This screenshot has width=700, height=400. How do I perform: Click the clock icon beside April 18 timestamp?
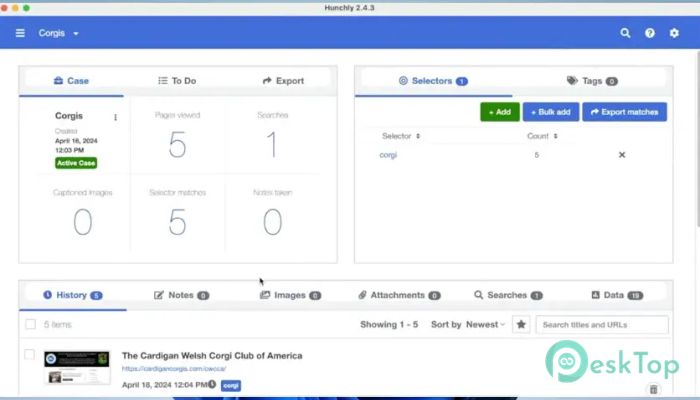pos(212,384)
